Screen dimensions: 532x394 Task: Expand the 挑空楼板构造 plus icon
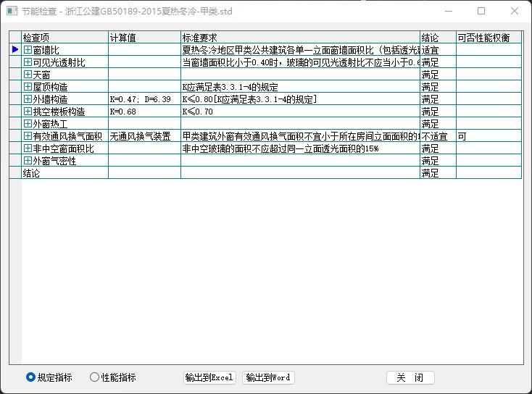tap(28, 112)
